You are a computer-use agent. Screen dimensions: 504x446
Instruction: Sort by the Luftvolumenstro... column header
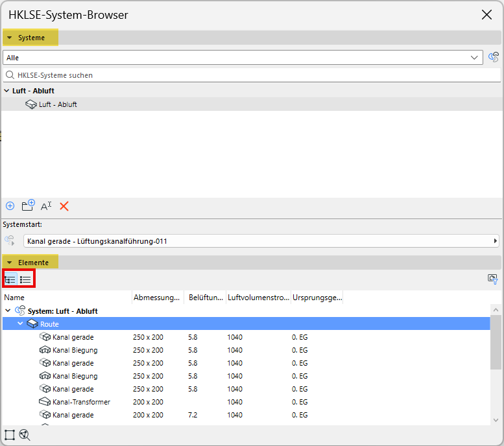(258, 298)
